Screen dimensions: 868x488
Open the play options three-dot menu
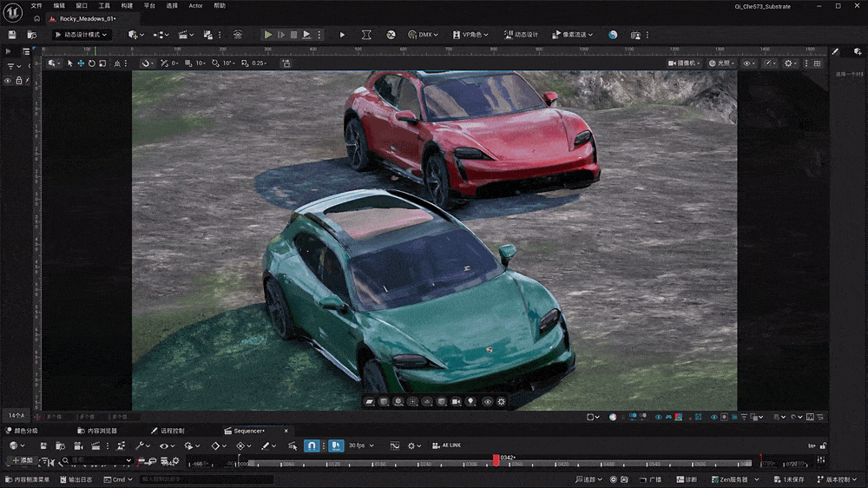tap(319, 35)
